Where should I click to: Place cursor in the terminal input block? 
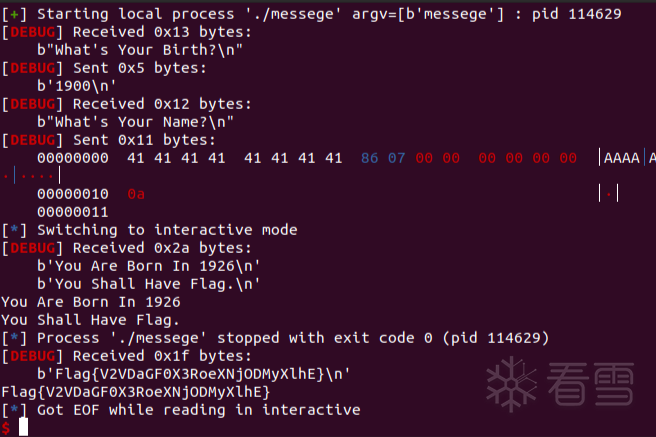24,428
